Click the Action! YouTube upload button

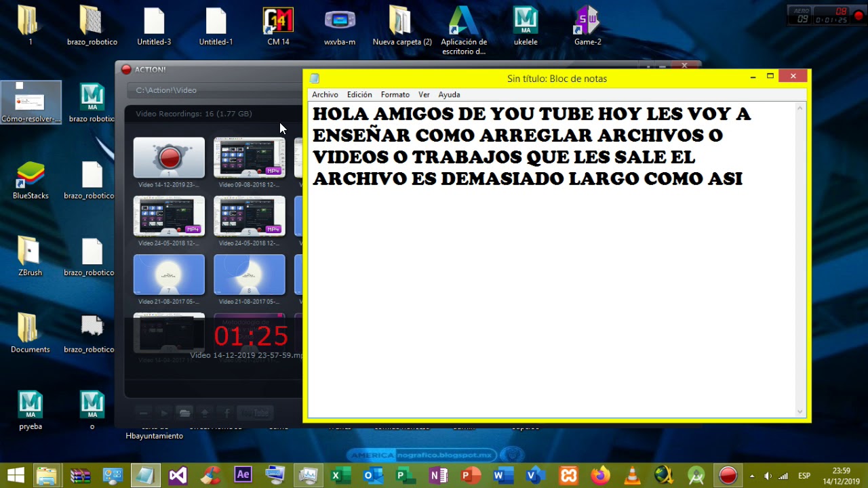(256, 413)
